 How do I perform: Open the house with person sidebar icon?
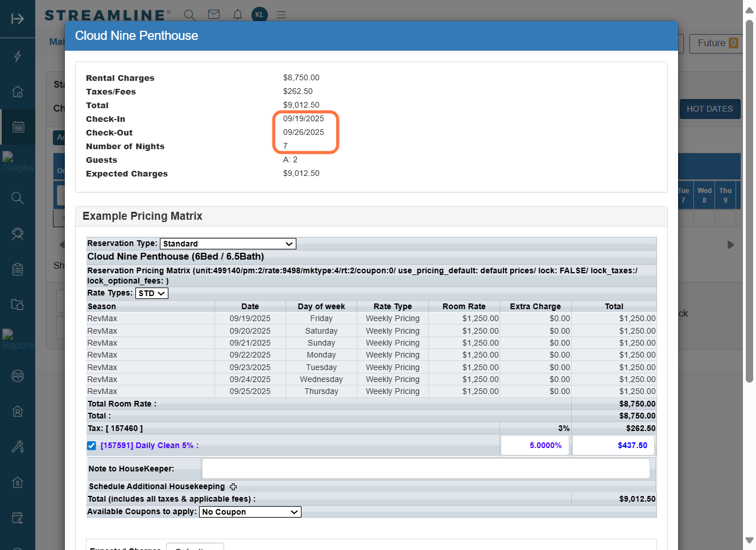pos(18,411)
